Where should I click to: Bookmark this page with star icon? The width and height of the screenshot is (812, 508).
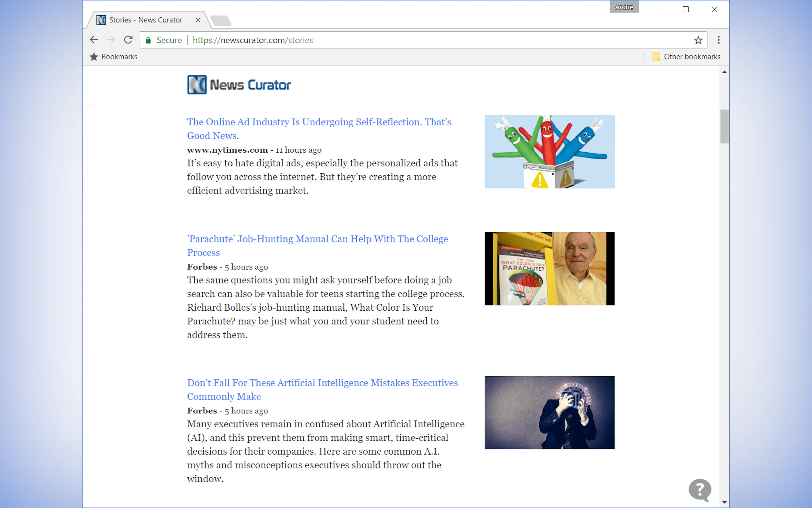pos(698,40)
